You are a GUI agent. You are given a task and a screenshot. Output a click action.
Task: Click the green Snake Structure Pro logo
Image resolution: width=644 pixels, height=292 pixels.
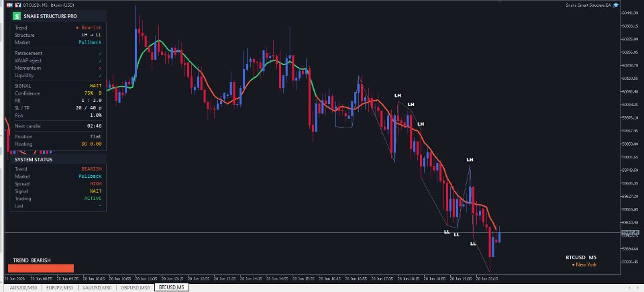[x=16, y=16]
